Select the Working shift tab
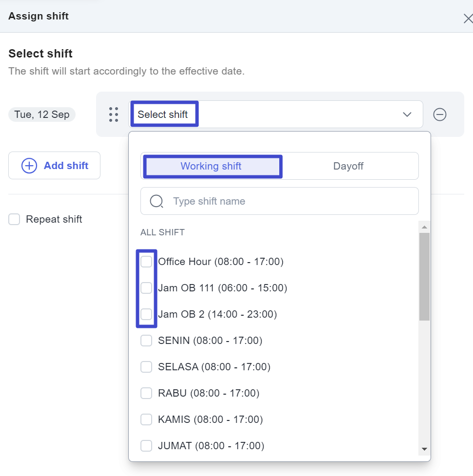Viewport: 473px width, 476px height. point(211,166)
